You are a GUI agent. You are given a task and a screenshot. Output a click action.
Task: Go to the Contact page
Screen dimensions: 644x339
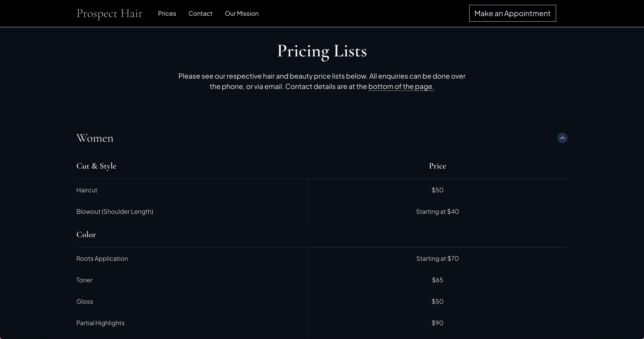tap(200, 13)
